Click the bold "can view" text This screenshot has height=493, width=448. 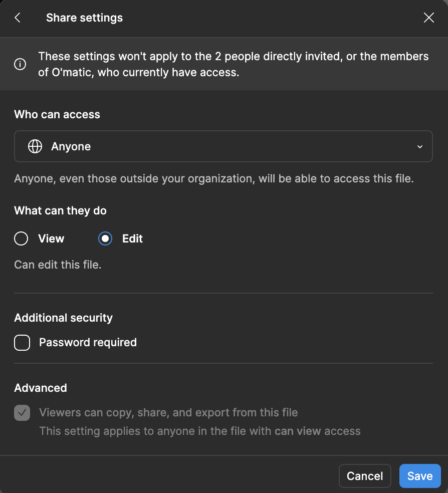pyautogui.click(x=298, y=431)
